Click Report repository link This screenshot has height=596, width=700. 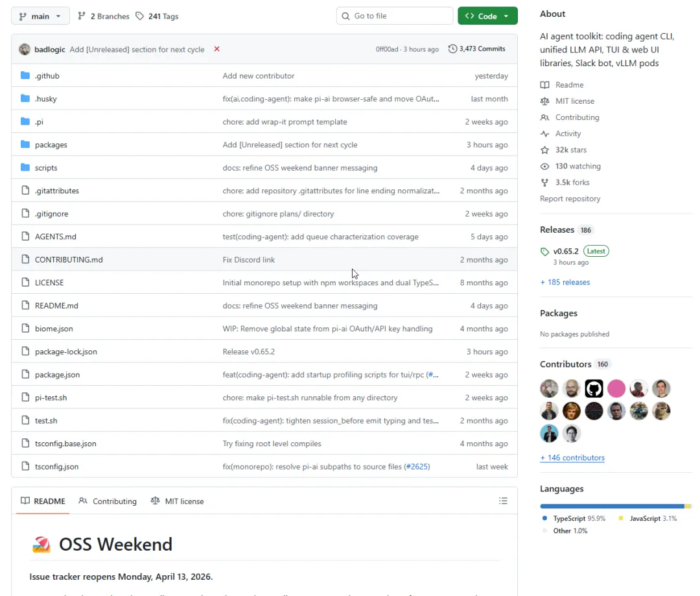pos(570,199)
